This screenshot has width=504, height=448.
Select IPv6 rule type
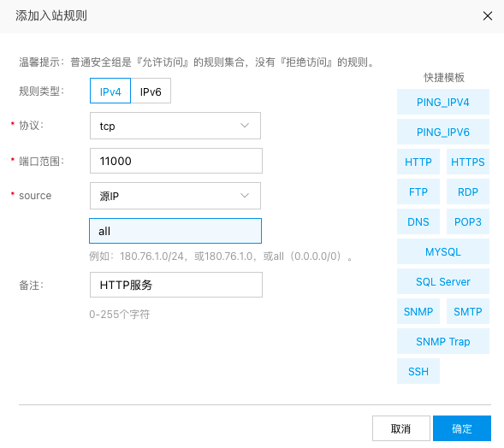click(151, 91)
